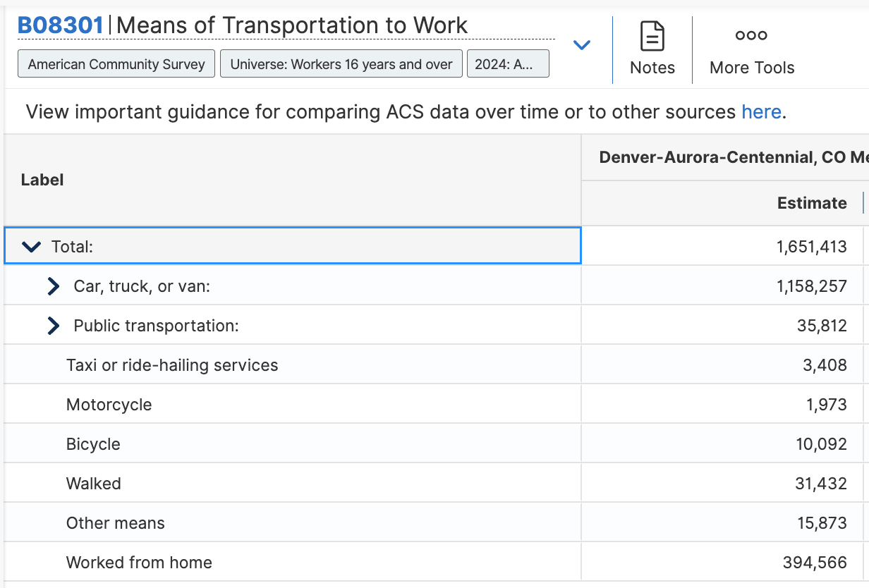
Task: Click the Worked from home estimate 394,566
Action: (815, 563)
